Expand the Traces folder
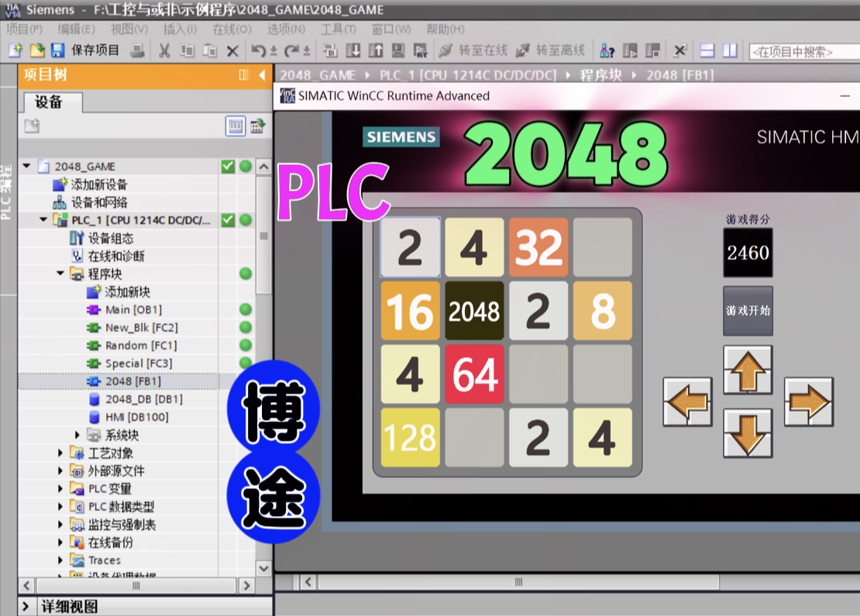Image resolution: width=860 pixels, height=616 pixels. [x=60, y=560]
